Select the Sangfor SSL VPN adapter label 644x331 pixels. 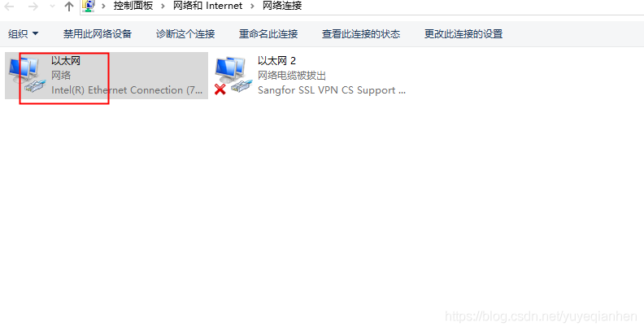click(x=332, y=90)
